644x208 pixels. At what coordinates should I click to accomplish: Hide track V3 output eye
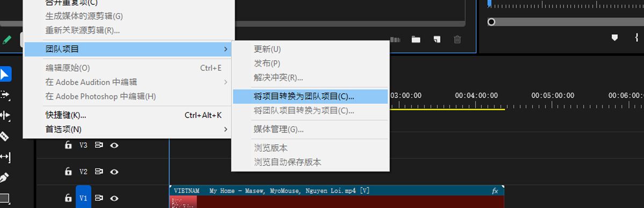coord(114,145)
